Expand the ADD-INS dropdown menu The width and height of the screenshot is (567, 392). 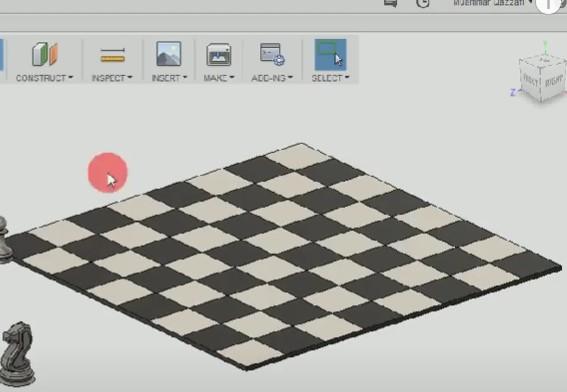(x=272, y=78)
